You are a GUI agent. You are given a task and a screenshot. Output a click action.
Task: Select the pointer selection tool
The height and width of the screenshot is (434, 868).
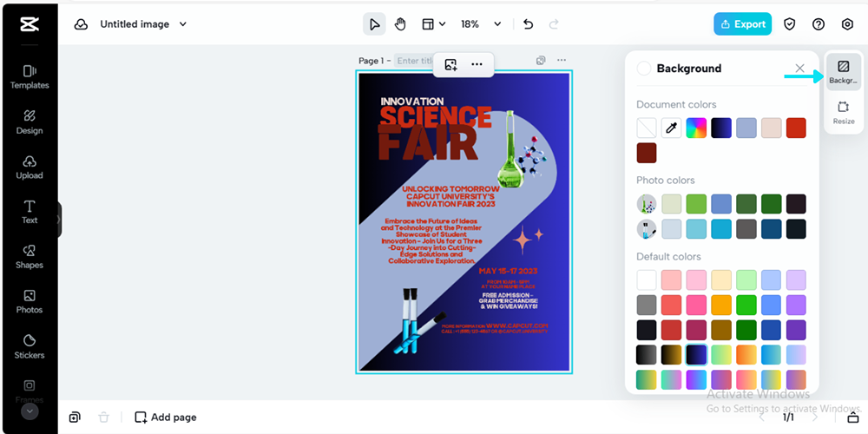click(374, 24)
